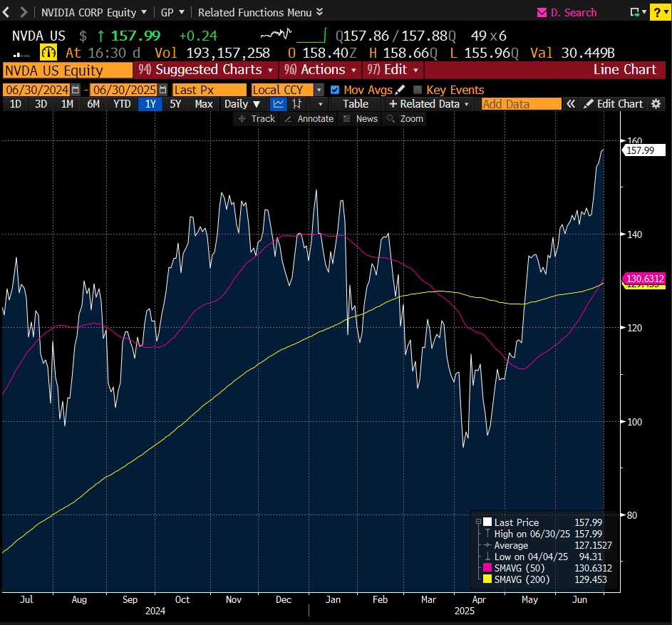Click the intraday sparkline mini chart

click(x=276, y=34)
